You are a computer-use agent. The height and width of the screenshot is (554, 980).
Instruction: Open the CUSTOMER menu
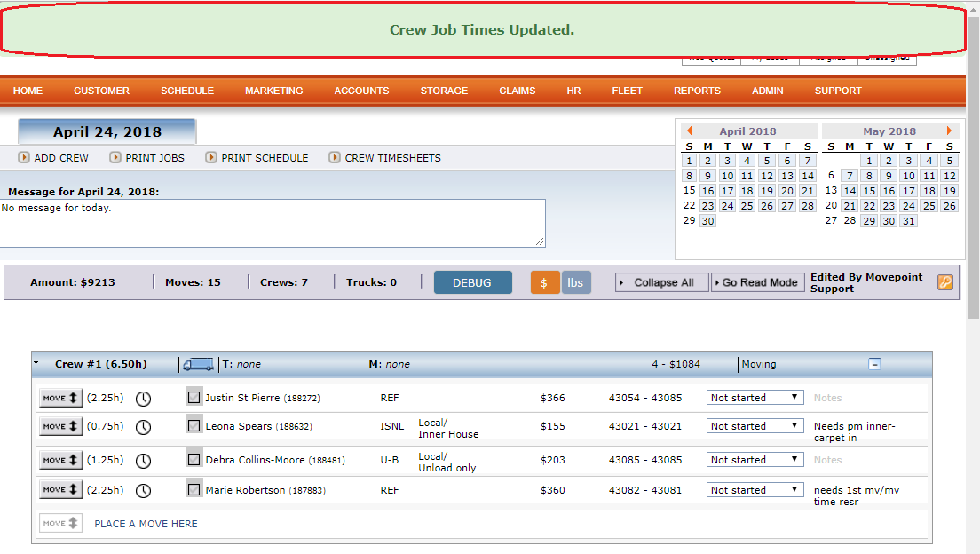(x=101, y=91)
